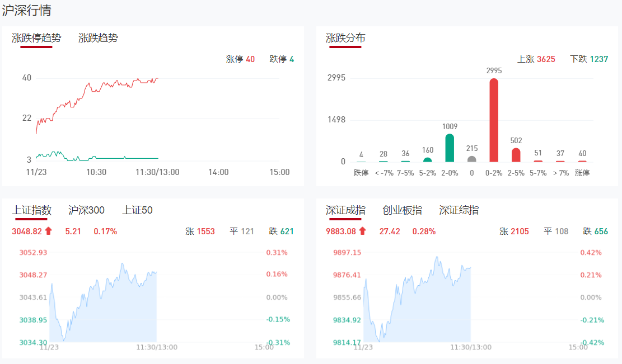Click the 涨停 40 legend label

coord(240,59)
